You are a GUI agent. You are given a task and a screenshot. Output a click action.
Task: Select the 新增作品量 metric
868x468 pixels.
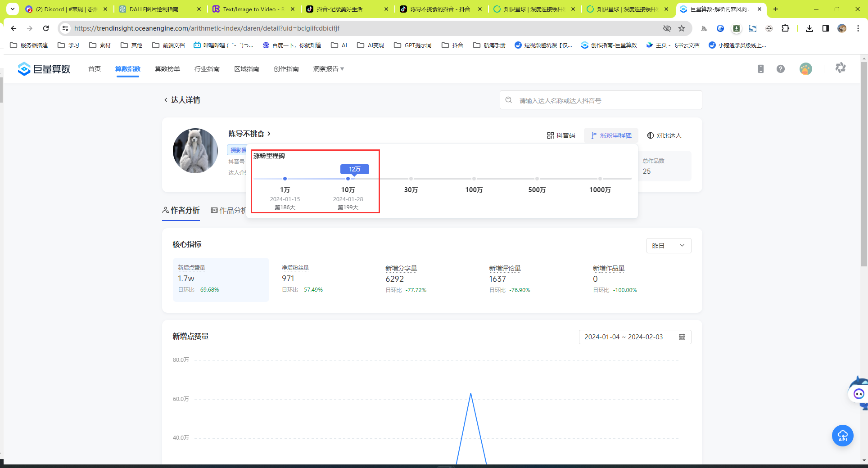pos(615,279)
